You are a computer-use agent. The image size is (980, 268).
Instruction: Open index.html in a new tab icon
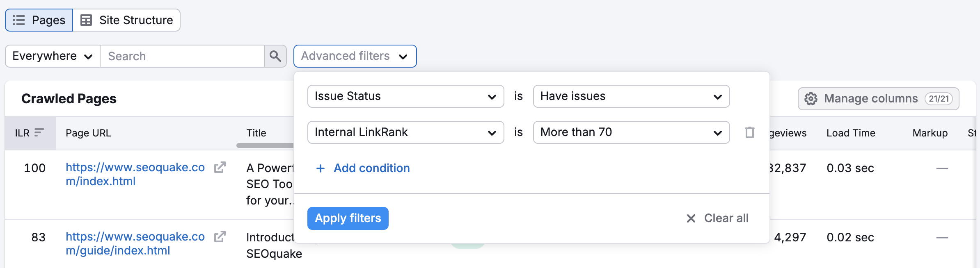click(x=220, y=168)
